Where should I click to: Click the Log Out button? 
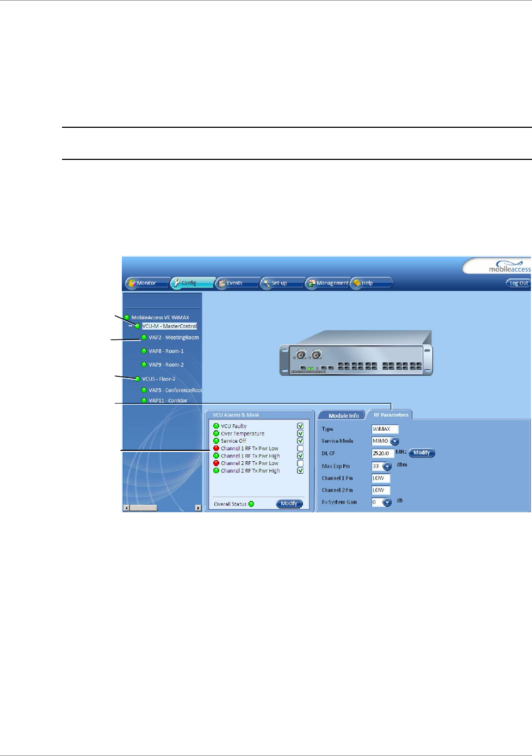point(518,283)
